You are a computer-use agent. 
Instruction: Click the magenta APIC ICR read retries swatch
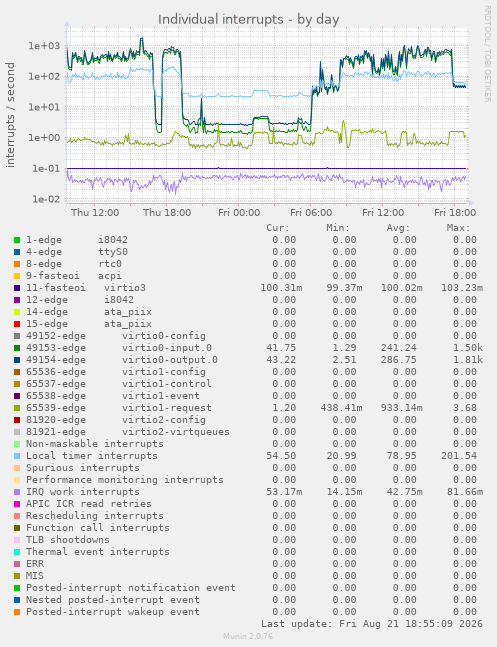tap(17, 504)
